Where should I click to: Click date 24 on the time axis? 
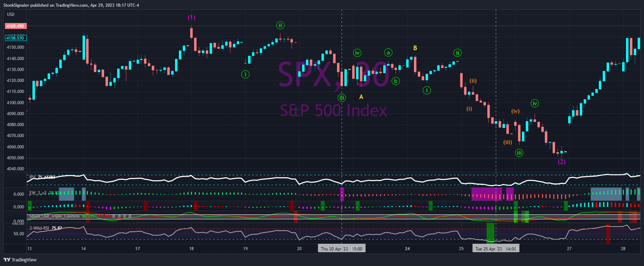[x=407, y=249]
